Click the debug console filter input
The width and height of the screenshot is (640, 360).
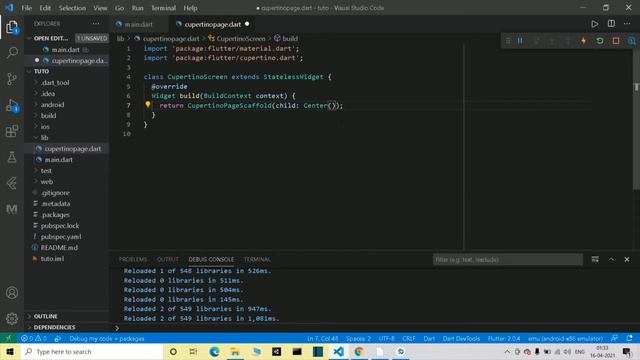[508, 260]
